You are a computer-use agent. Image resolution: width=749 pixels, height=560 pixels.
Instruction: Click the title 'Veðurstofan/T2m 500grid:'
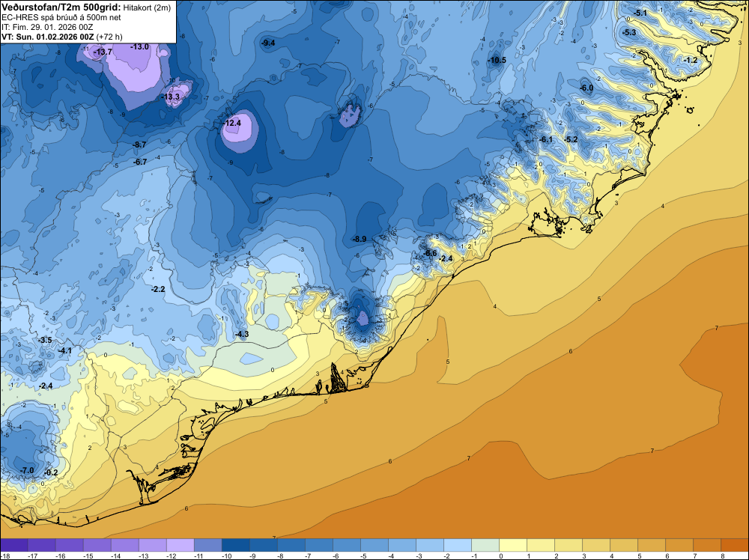pos(61,7)
